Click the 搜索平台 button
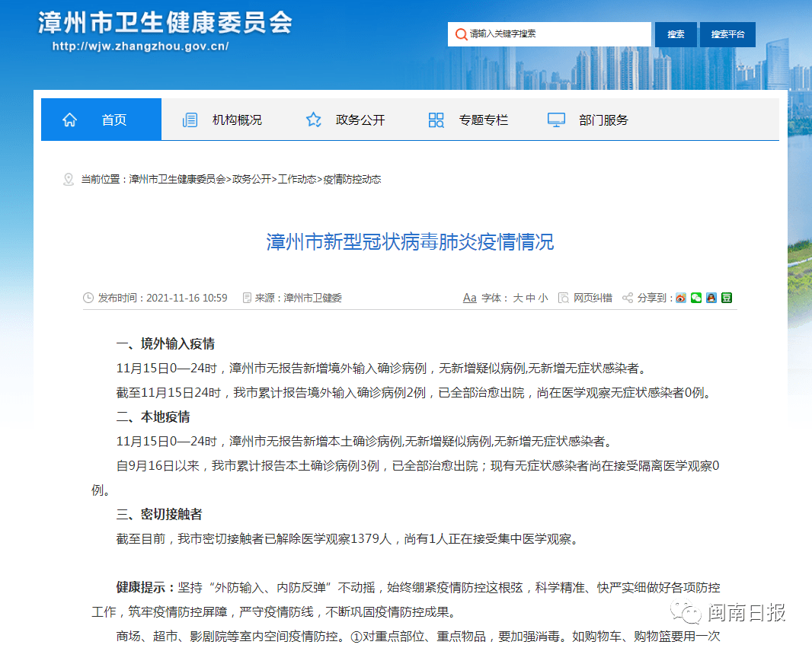The height and width of the screenshot is (648, 812). (727, 35)
